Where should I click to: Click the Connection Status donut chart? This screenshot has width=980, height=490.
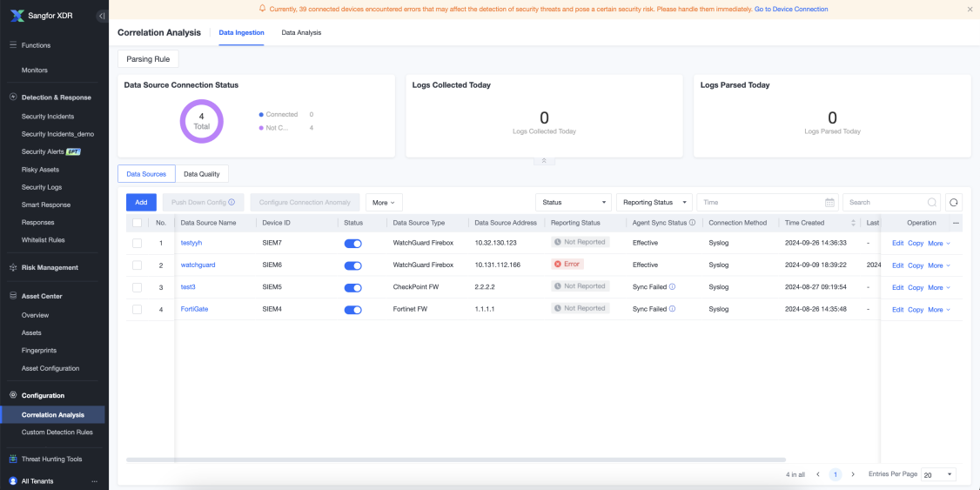(x=201, y=121)
